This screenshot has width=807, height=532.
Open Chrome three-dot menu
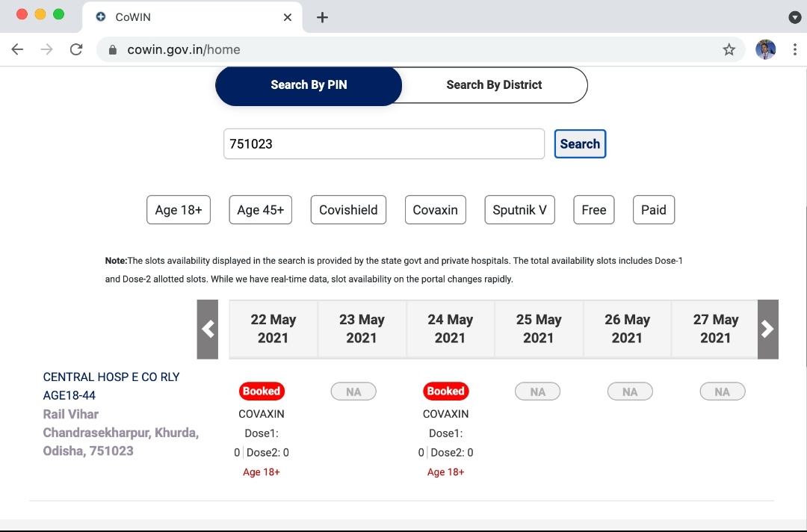tap(794, 49)
